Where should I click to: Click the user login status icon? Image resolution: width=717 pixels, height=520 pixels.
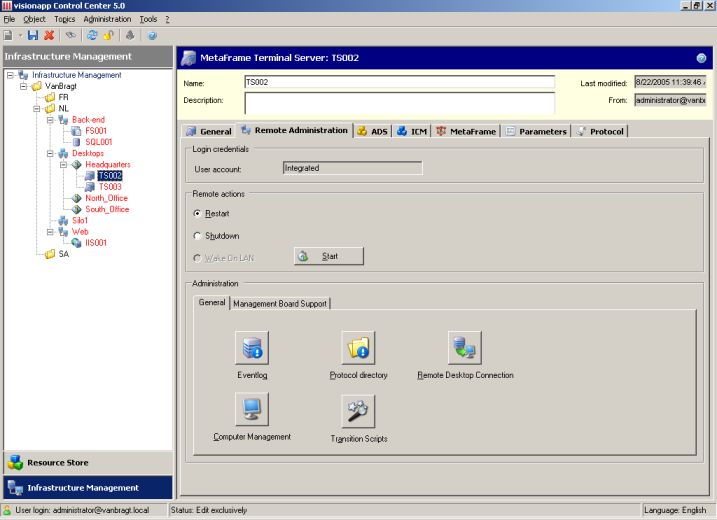(x=7, y=510)
